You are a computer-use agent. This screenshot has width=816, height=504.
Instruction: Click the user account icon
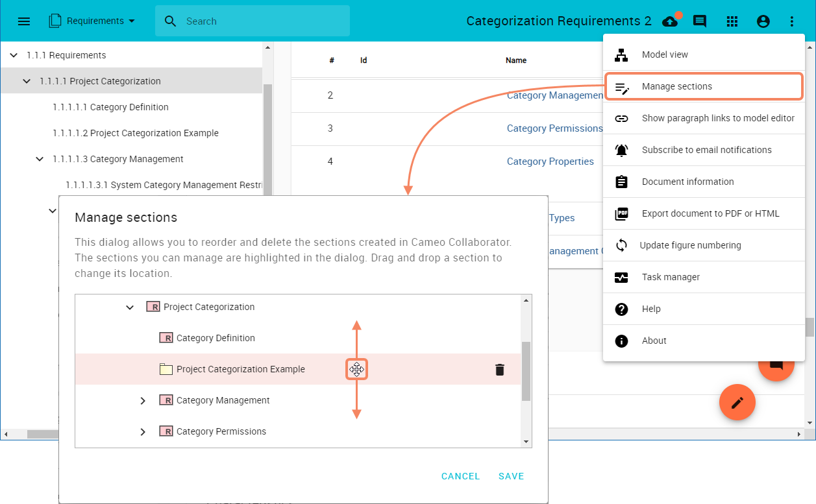763,21
